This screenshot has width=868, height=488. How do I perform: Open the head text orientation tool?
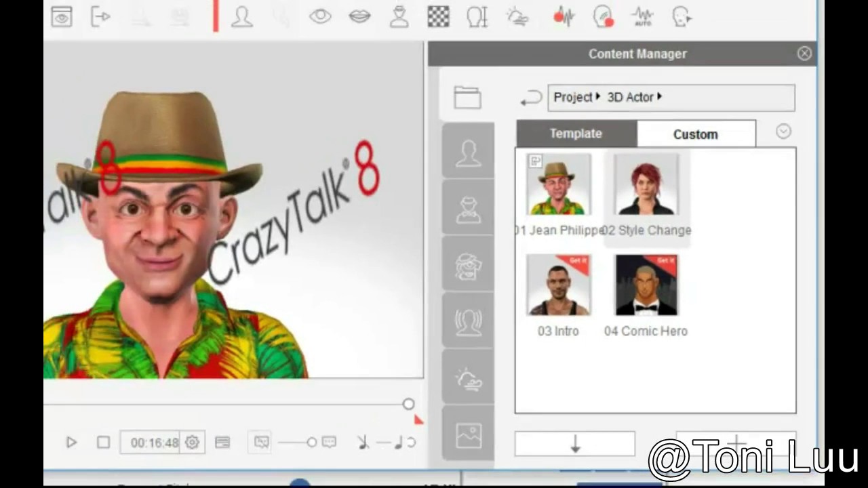point(477,16)
